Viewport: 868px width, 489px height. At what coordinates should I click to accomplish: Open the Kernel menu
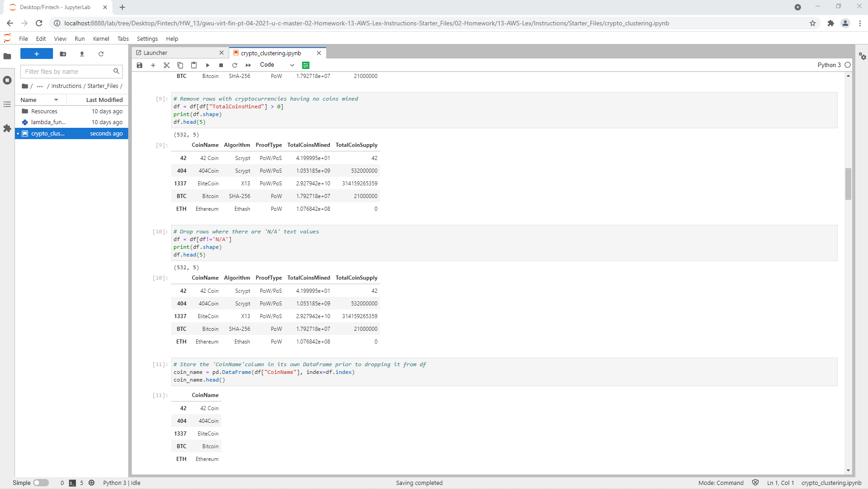click(x=101, y=39)
